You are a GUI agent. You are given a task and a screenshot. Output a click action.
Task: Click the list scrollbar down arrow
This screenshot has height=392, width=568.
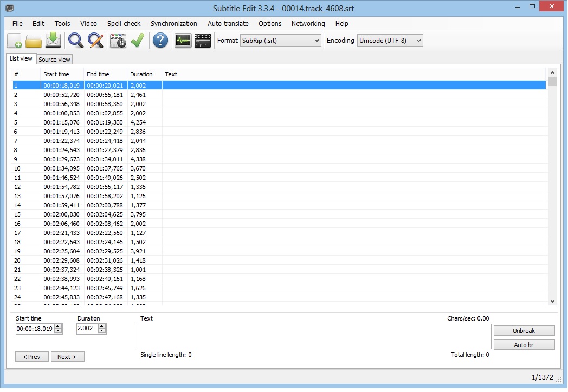click(552, 301)
